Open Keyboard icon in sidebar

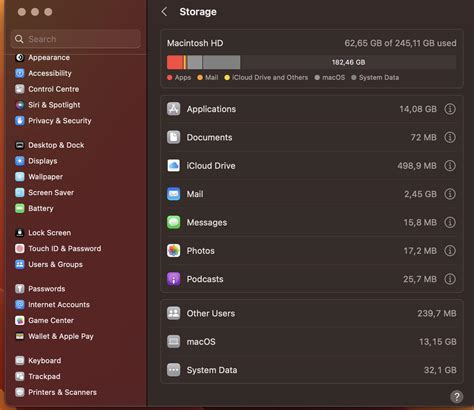[x=20, y=361]
